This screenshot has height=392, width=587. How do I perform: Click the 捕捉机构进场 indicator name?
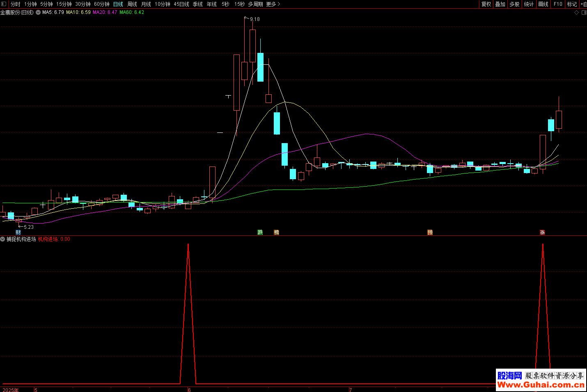(x=21, y=239)
